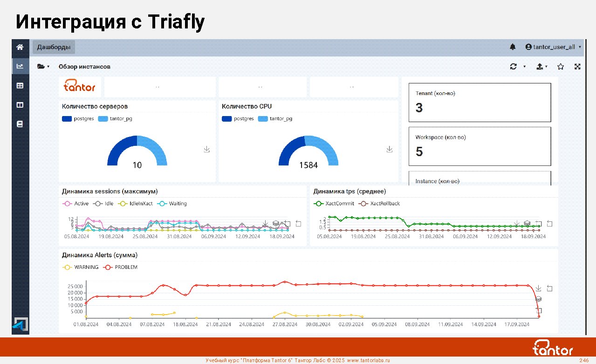This screenshot has width=596, height=364.
Task: Click the table icon in sidebar
Action: click(x=20, y=86)
